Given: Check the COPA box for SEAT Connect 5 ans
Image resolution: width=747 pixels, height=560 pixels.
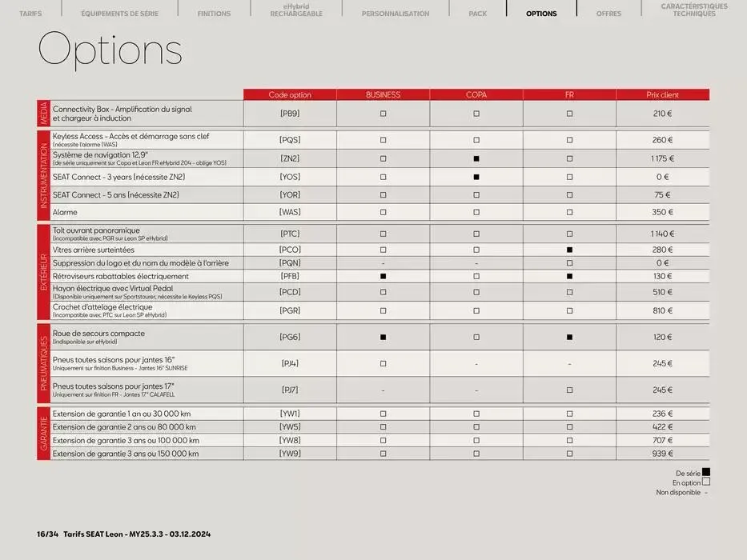Looking at the screenshot, I should 476,194.
